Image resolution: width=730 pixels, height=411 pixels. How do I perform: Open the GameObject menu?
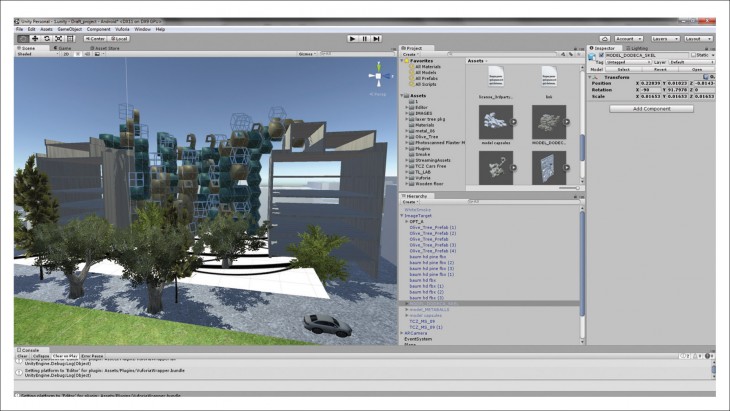[69, 29]
